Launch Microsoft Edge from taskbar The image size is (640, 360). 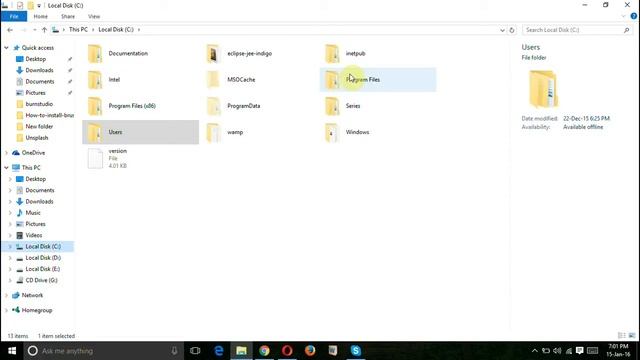tap(219, 351)
